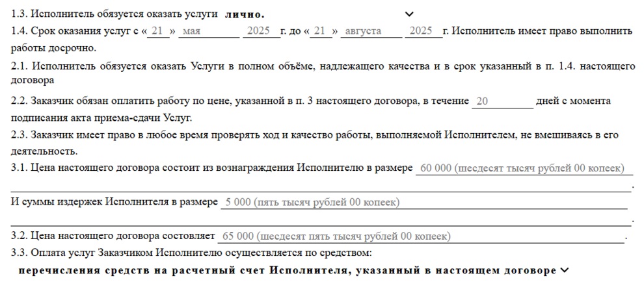Click the payment days field '20'
This screenshot has width=644, height=291.
pyautogui.click(x=503, y=101)
